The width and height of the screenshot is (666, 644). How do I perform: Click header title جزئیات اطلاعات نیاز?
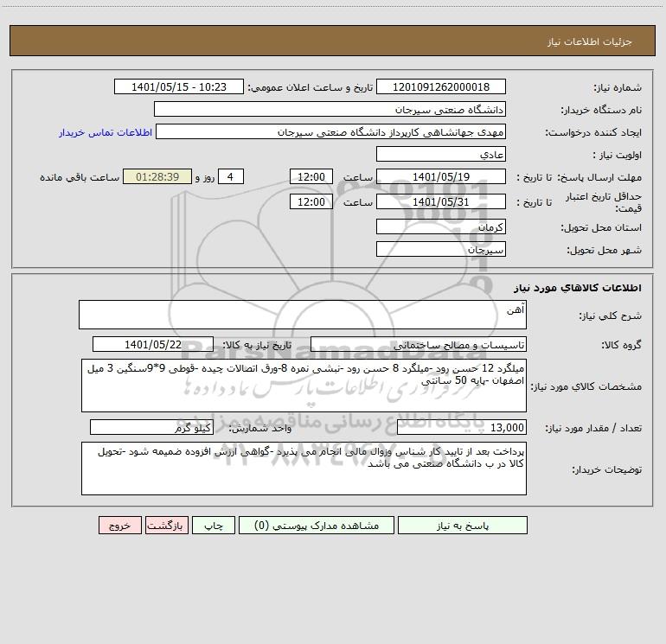coord(590,41)
